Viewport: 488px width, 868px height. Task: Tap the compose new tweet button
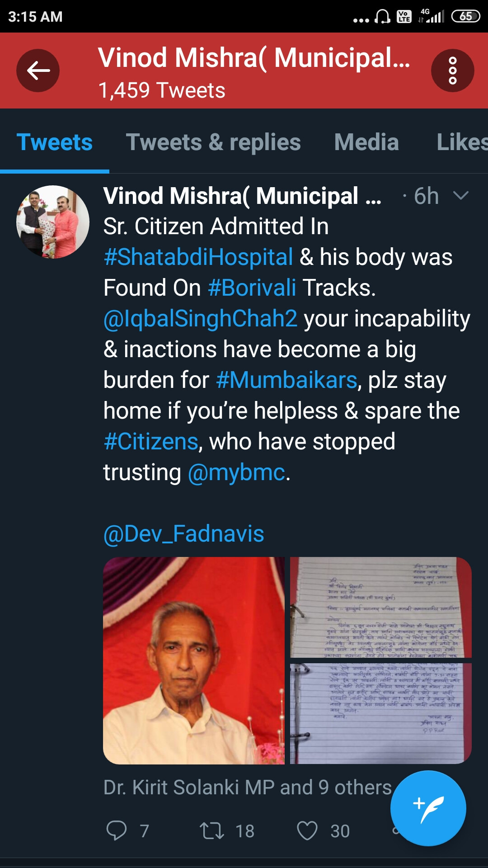[x=428, y=808]
